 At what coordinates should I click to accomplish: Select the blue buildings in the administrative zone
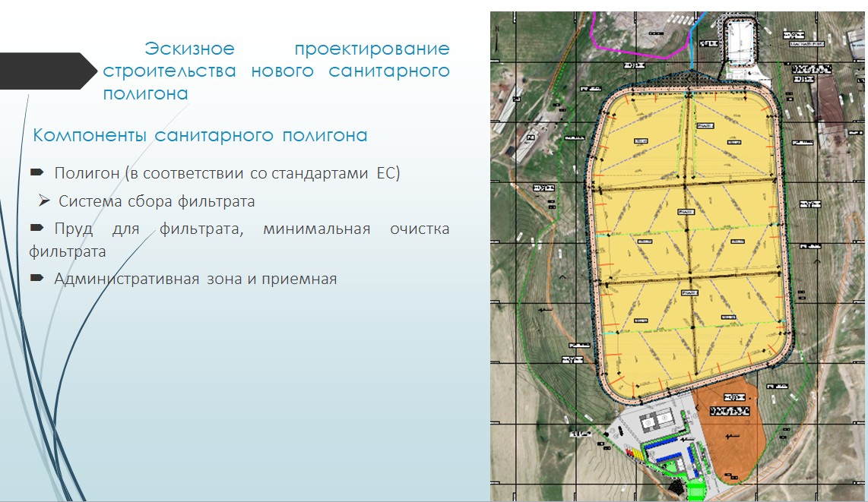[x=669, y=456]
